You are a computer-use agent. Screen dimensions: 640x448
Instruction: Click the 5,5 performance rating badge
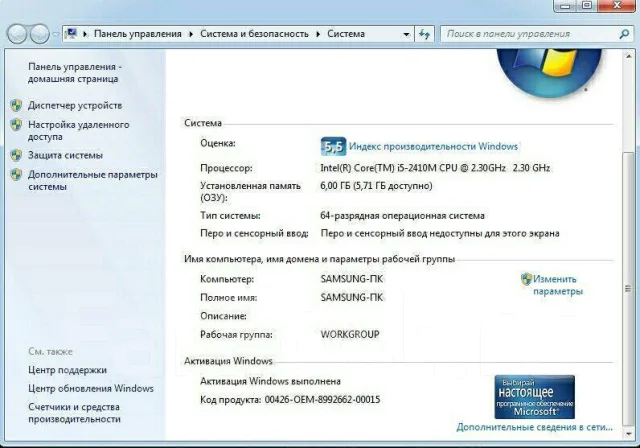click(333, 146)
